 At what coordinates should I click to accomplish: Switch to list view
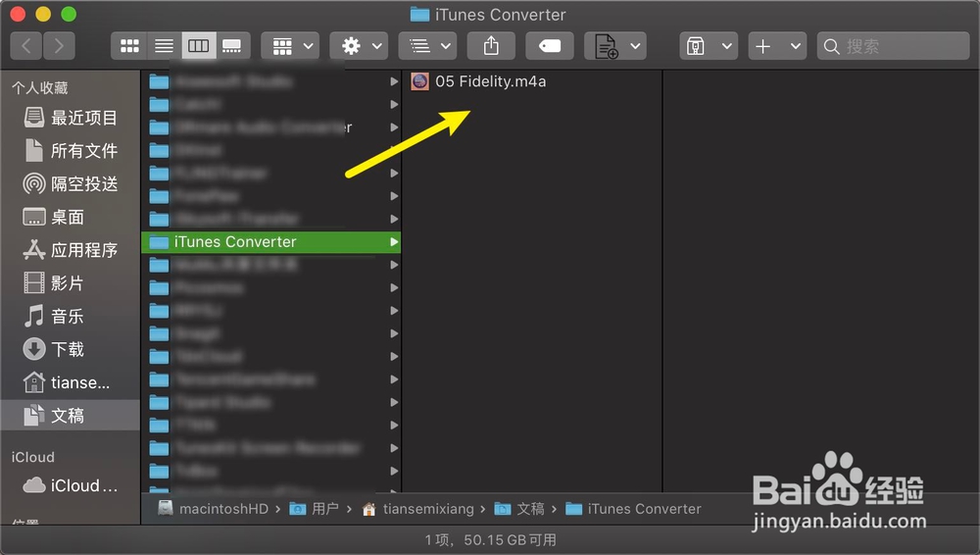point(164,46)
